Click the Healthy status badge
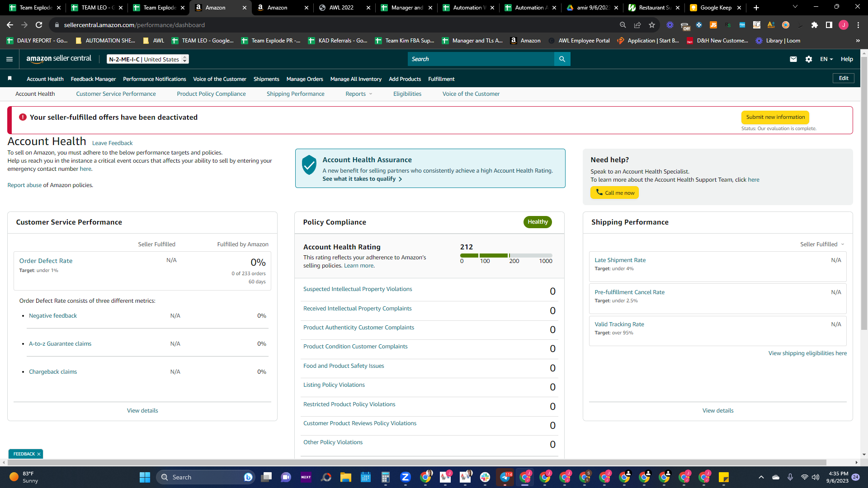868x488 pixels. (538, 222)
